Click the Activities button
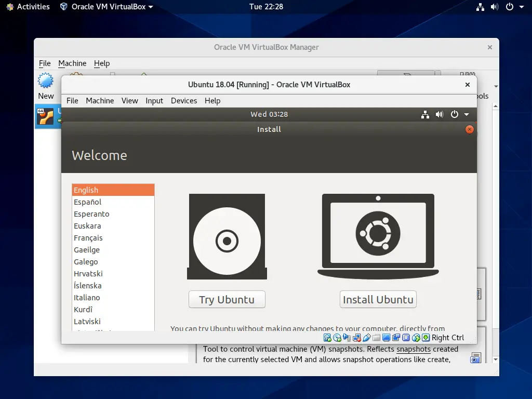This screenshot has width=532, height=399. tap(28, 7)
